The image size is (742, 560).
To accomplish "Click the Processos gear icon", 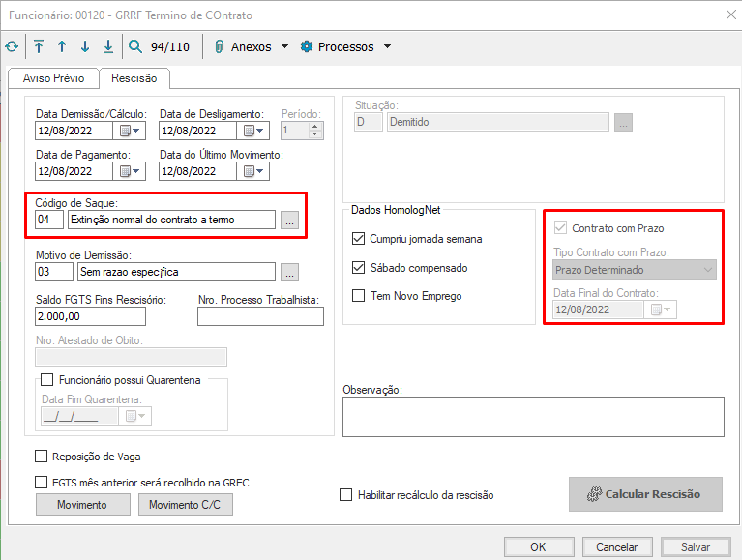I will coord(307,46).
